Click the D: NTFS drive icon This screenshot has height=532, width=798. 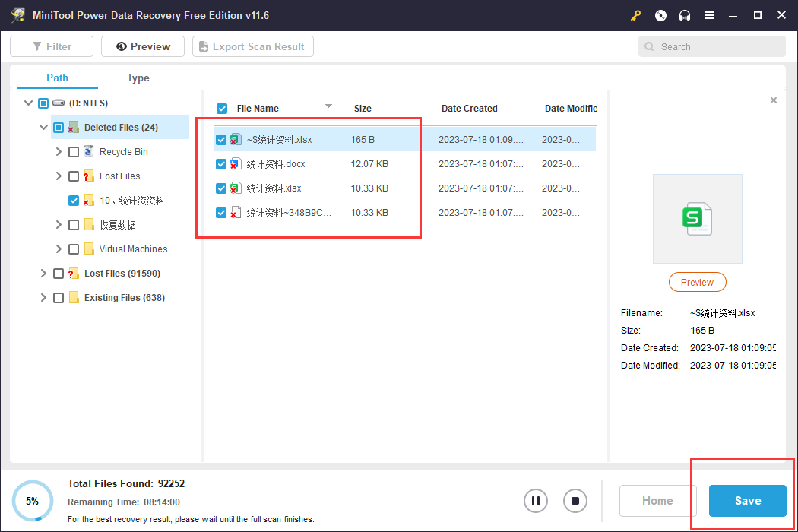click(59, 103)
